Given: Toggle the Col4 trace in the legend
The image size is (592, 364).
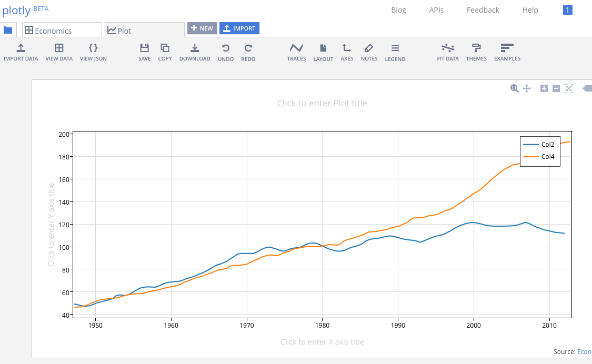Looking at the screenshot, I should point(547,156).
